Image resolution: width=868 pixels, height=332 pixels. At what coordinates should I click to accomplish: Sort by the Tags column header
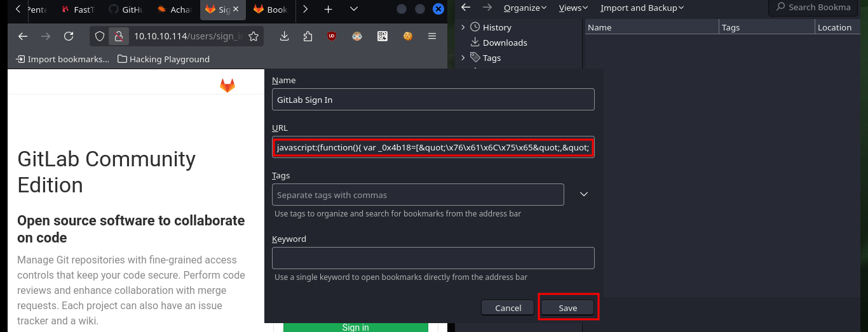(x=767, y=27)
